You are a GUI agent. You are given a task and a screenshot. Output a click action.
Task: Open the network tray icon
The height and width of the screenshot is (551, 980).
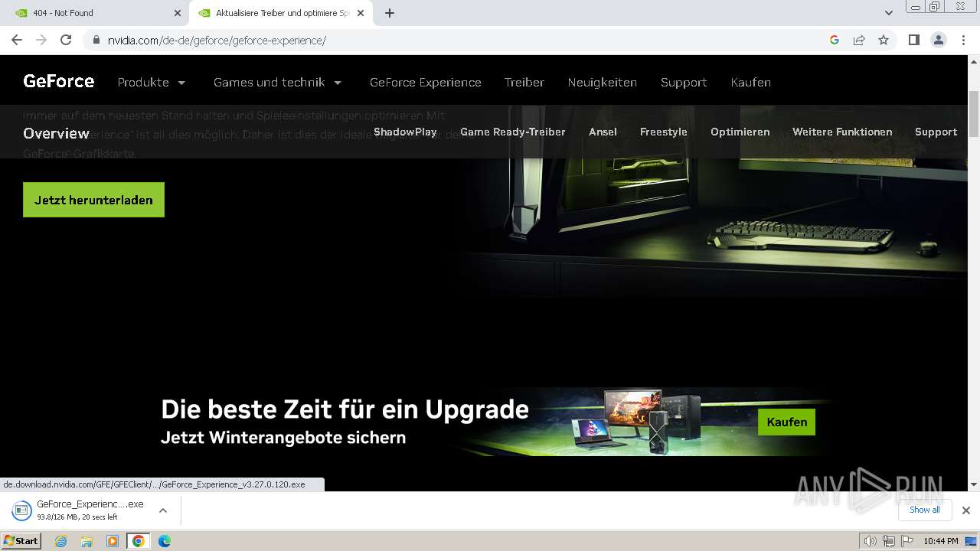[889, 541]
